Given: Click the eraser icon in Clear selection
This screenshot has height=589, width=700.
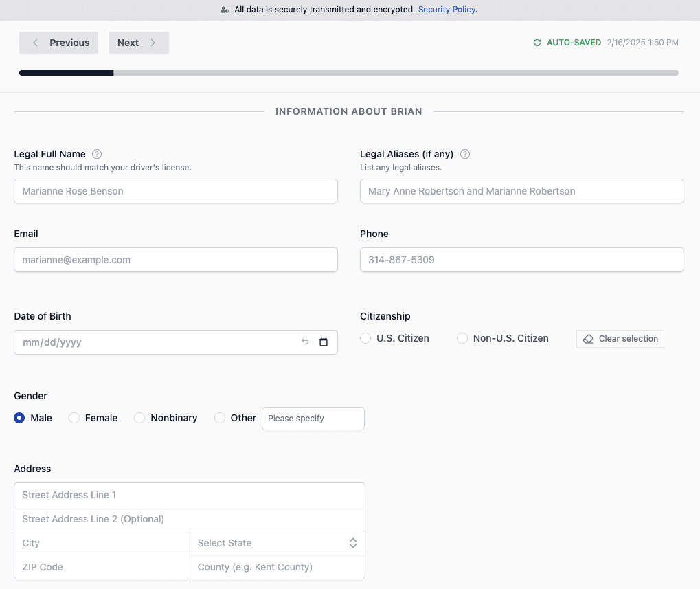Looking at the screenshot, I should [588, 339].
